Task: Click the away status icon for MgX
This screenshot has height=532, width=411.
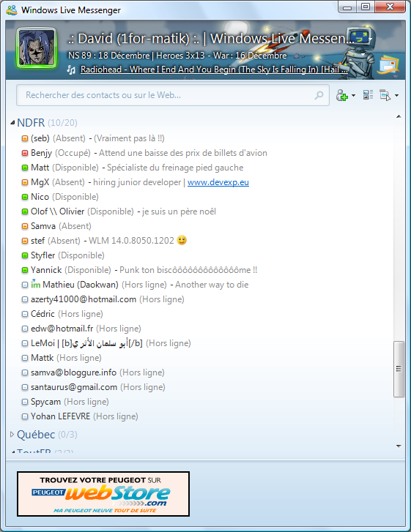Action: click(x=25, y=182)
